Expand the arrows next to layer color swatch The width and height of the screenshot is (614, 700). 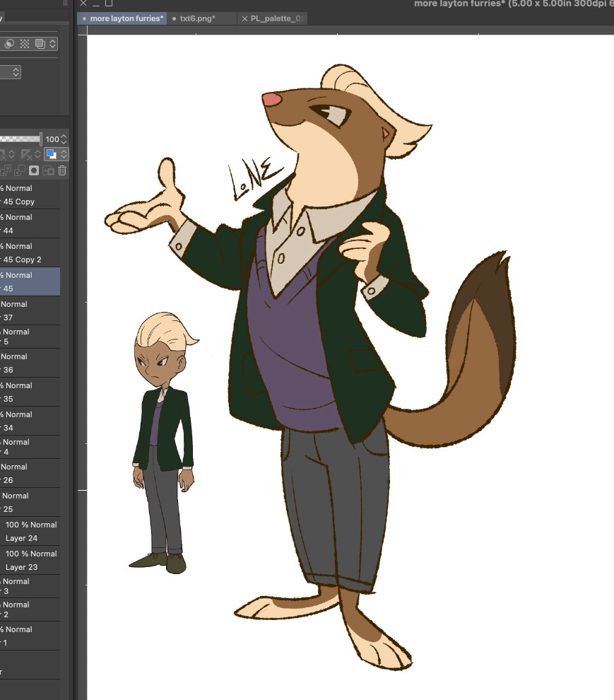coord(64,154)
